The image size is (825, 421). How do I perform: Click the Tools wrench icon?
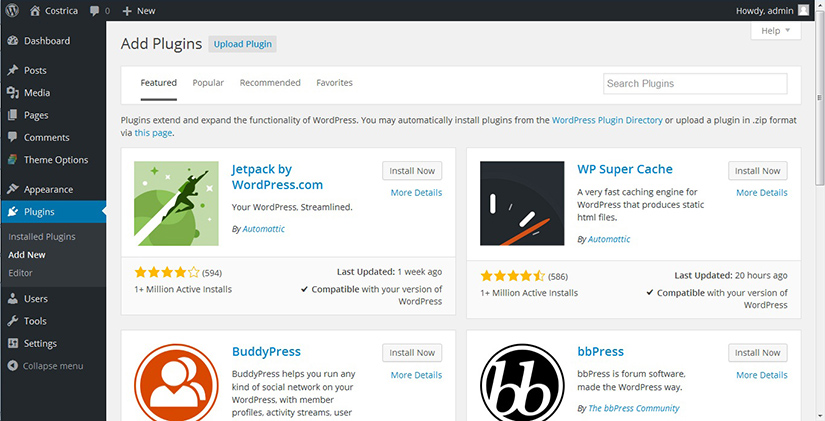12,321
